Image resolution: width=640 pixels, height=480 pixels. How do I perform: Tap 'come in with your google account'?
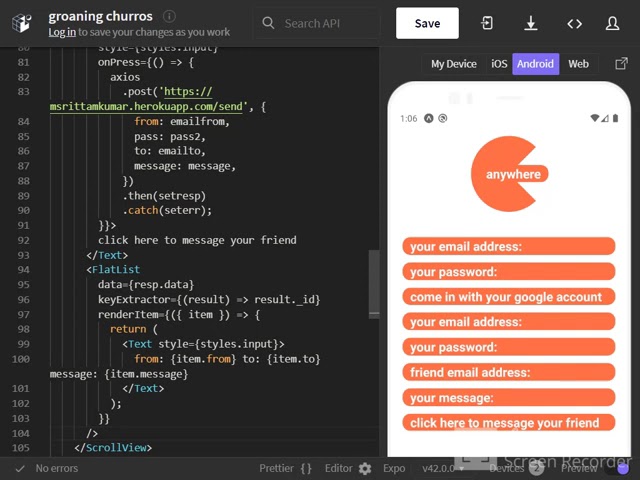pos(509,297)
